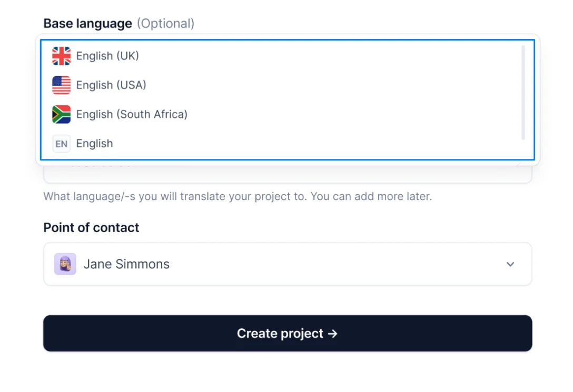Click the Base language field label
The width and height of the screenshot is (573, 392).
tap(87, 23)
